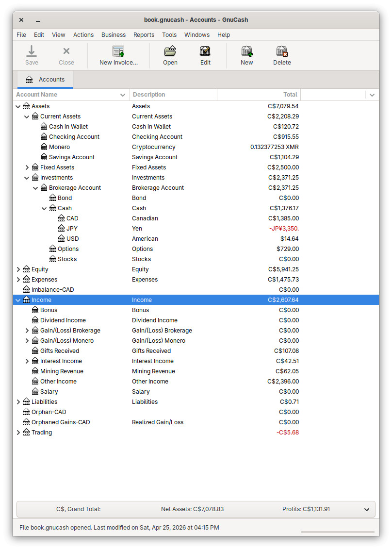
Task: Select the Mining Revenue account
Action: [62, 371]
